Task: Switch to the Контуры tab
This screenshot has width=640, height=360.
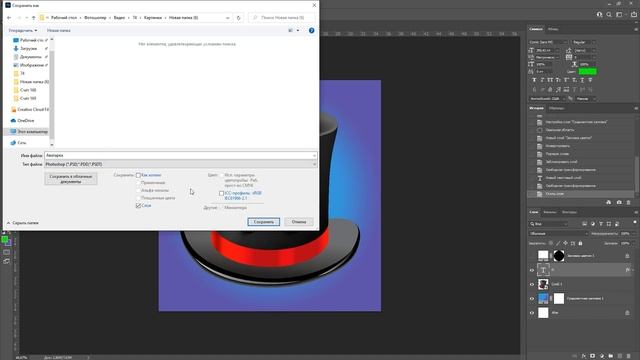Action: coord(569,212)
